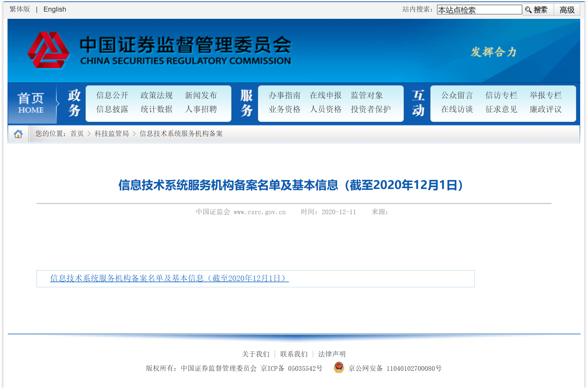Click the home icon in the breadcrumb bar

point(18,134)
